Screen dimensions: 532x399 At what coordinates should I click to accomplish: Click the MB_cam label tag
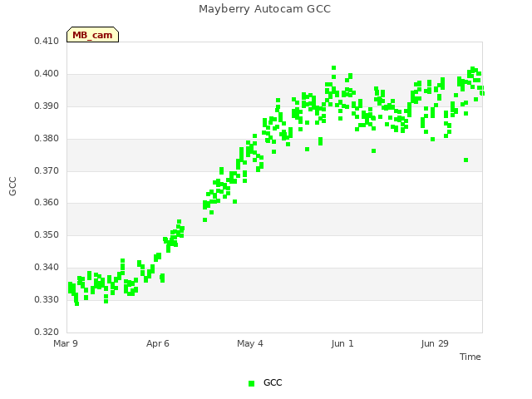(92, 35)
